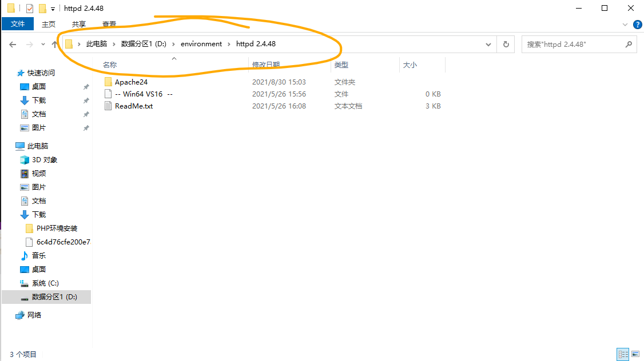The height and width of the screenshot is (361, 644).
Task: Sort files by 修改日期 column
Action: tap(266, 65)
